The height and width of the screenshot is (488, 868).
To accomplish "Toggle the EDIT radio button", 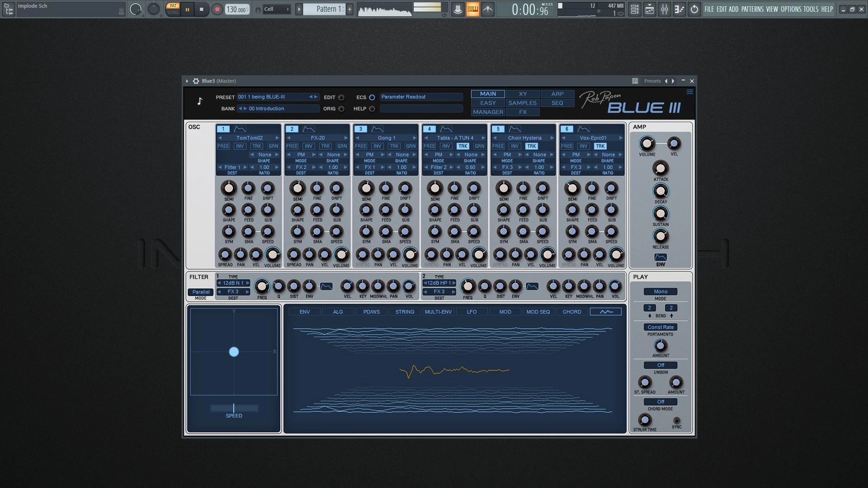I will (x=341, y=97).
